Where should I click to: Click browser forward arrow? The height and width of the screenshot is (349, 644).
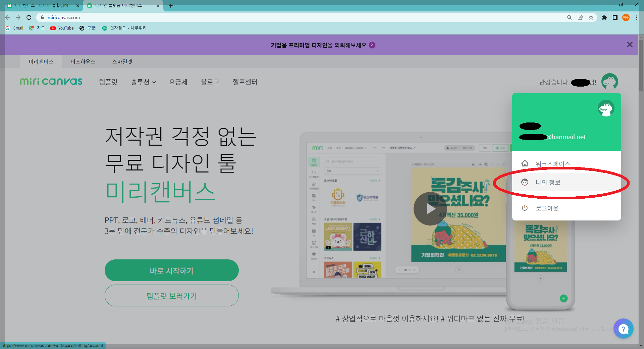point(18,17)
